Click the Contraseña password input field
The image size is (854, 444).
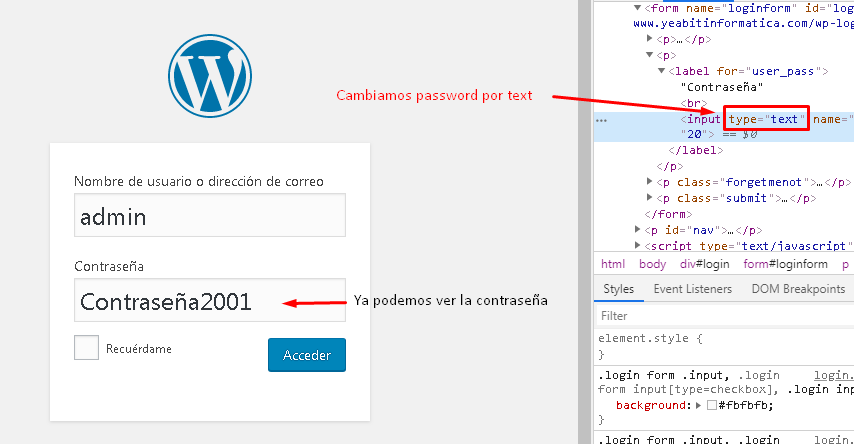pyautogui.click(x=210, y=300)
